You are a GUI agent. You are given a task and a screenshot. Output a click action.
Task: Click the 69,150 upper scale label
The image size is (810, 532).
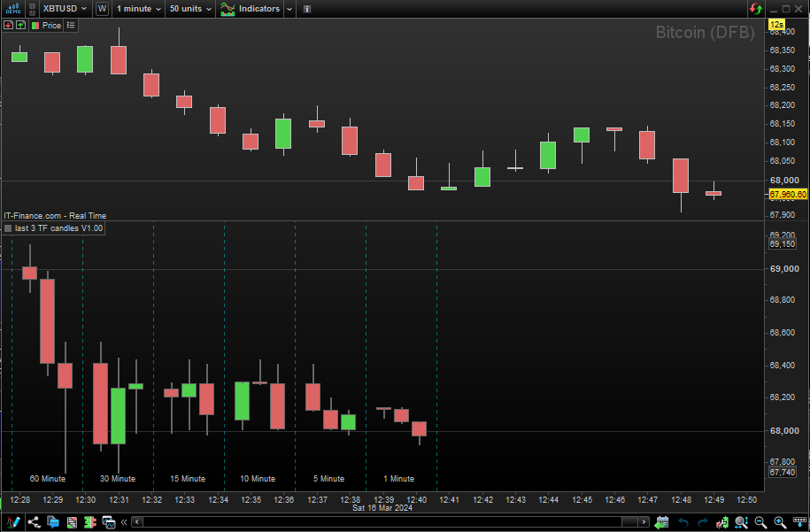click(782, 243)
